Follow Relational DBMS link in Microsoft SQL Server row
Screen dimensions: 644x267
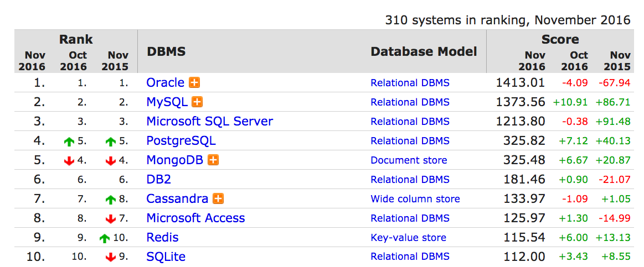tap(410, 122)
